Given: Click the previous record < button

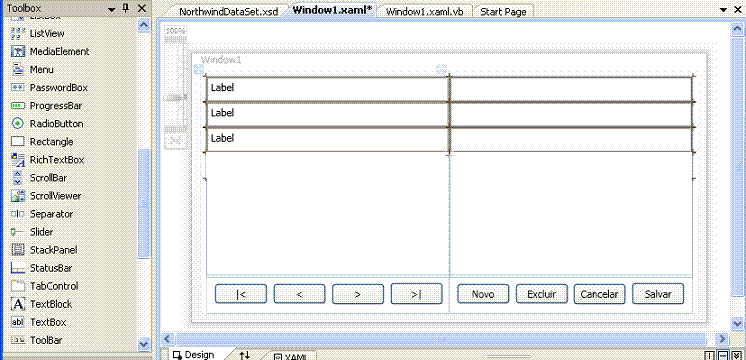Looking at the screenshot, I should point(299,294).
